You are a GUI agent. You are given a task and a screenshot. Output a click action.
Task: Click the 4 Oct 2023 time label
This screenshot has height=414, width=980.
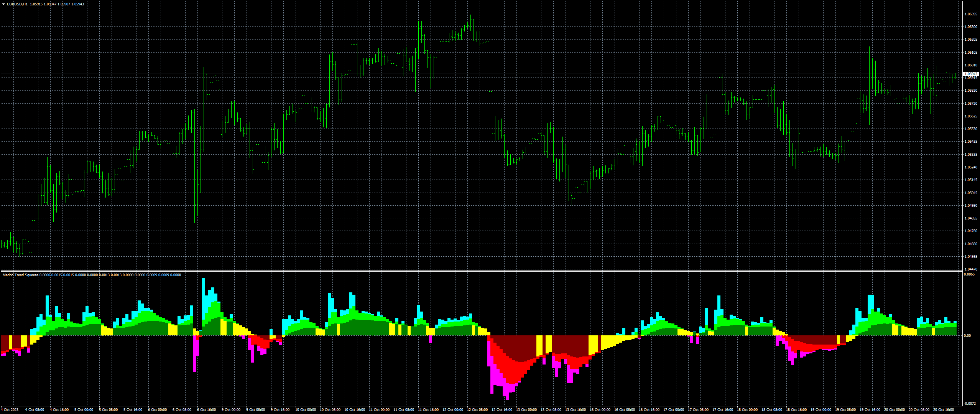tap(10, 410)
